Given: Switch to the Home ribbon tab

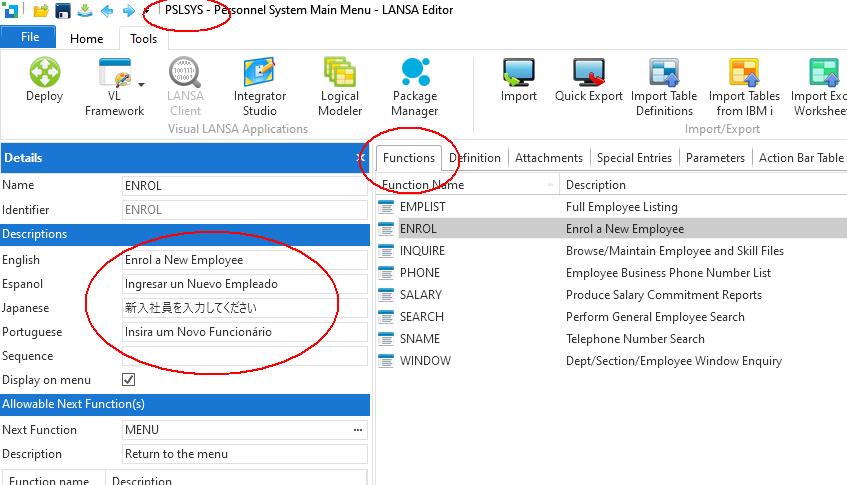Looking at the screenshot, I should [86, 39].
